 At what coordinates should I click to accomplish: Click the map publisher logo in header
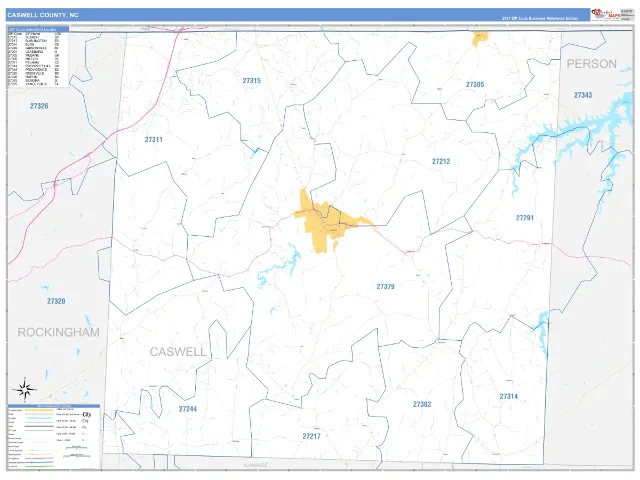click(605, 15)
